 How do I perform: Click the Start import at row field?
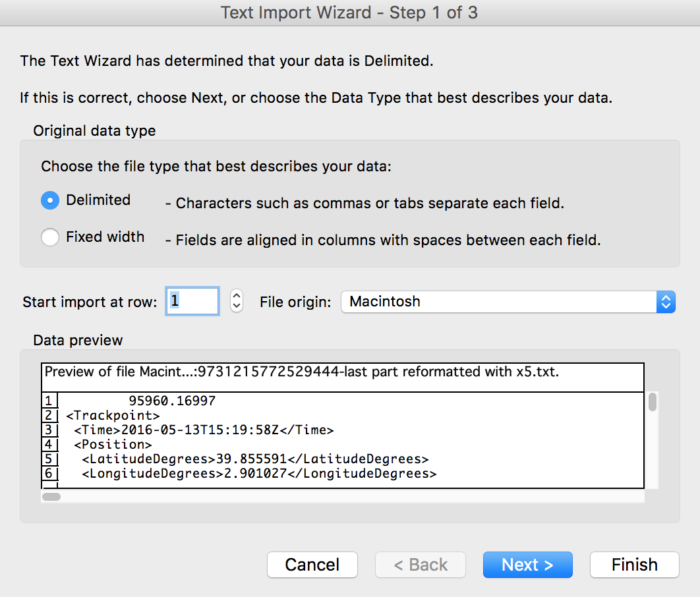click(x=192, y=302)
